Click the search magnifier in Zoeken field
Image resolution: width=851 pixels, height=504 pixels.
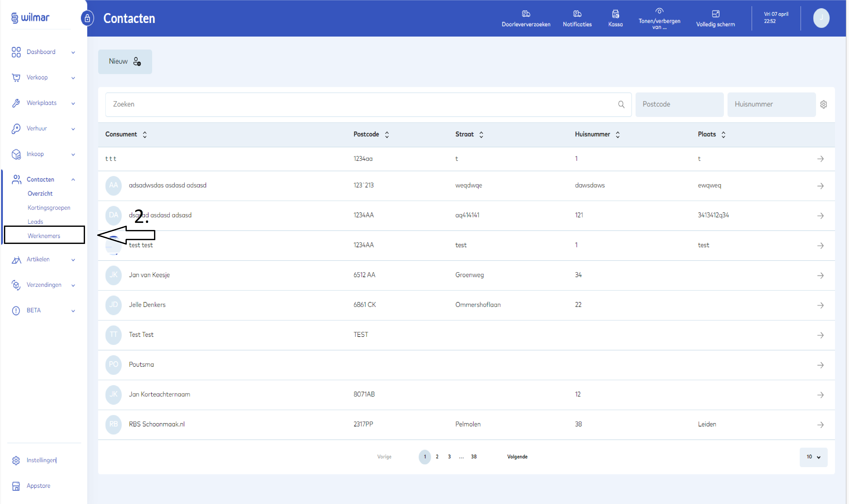[x=621, y=104]
